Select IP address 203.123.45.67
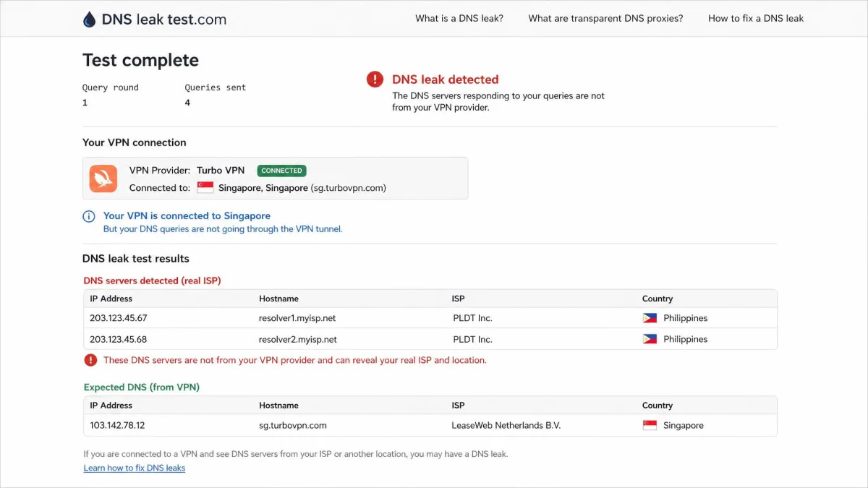Viewport: 868px width, 488px height. (118, 318)
